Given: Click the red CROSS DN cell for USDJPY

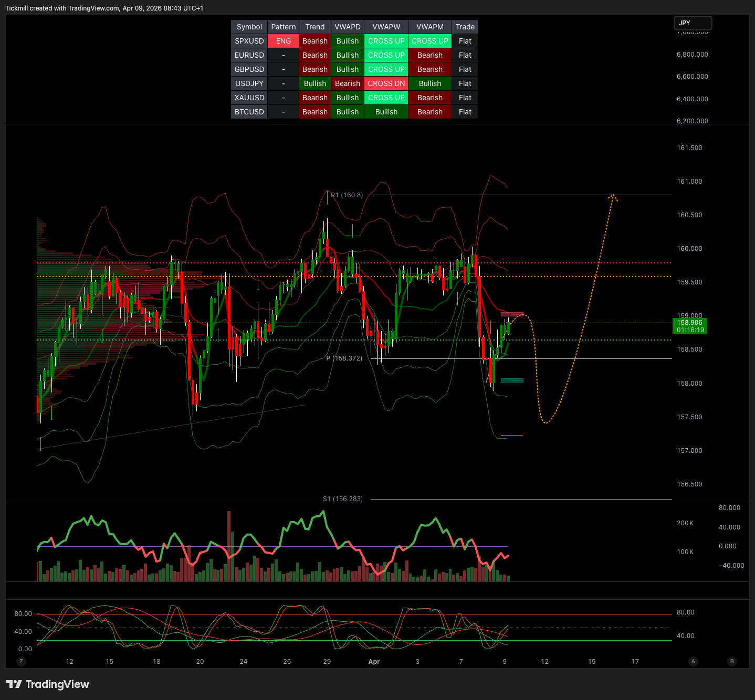Looking at the screenshot, I should tap(386, 83).
